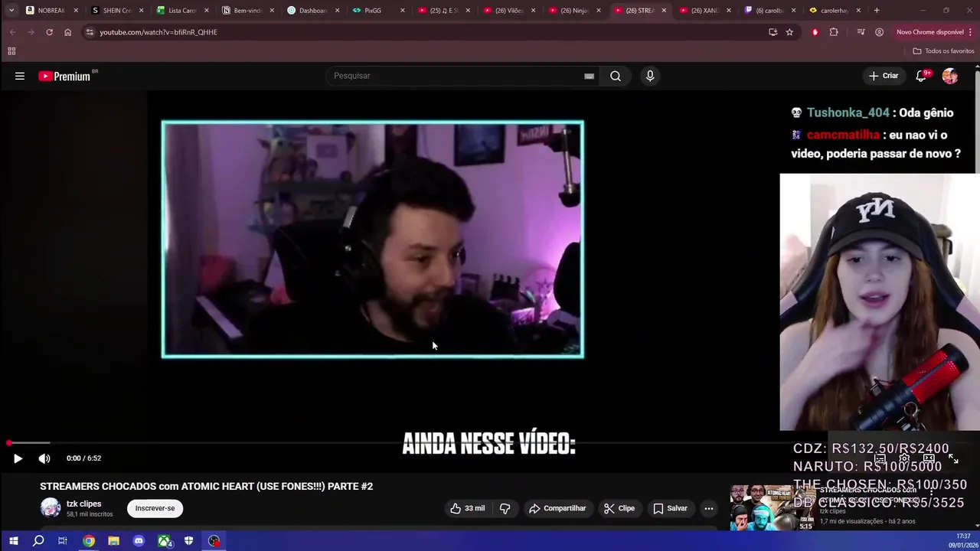Open the YouTube guide hamburger menu
The width and height of the screenshot is (980, 551).
click(x=20, y=76)
